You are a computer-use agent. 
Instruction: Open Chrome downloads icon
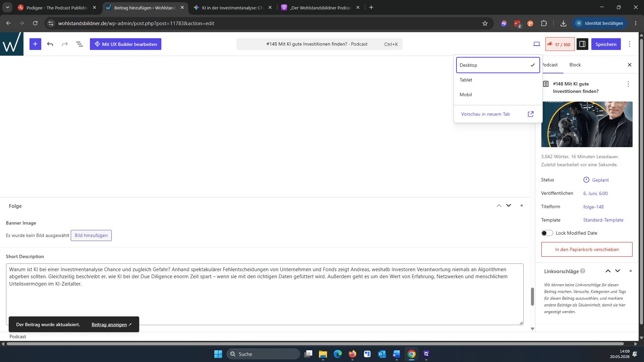[563, 23]
